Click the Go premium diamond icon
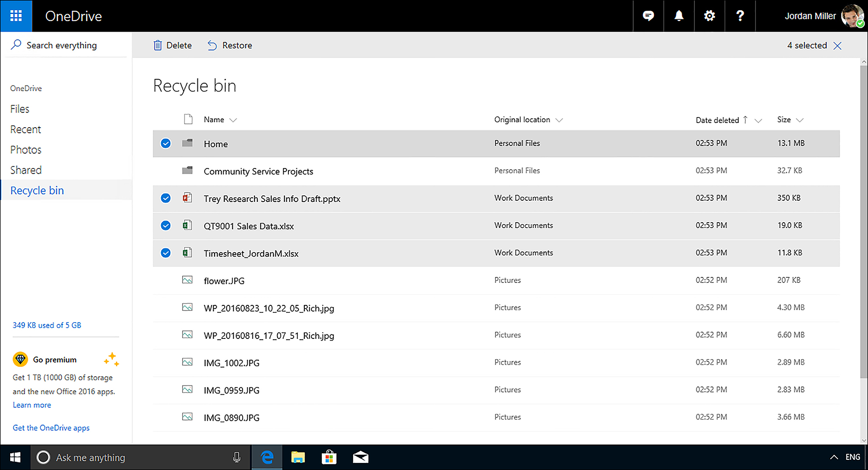Image resolution: width=868 pixels, height=470 pixels. [20, 359]
